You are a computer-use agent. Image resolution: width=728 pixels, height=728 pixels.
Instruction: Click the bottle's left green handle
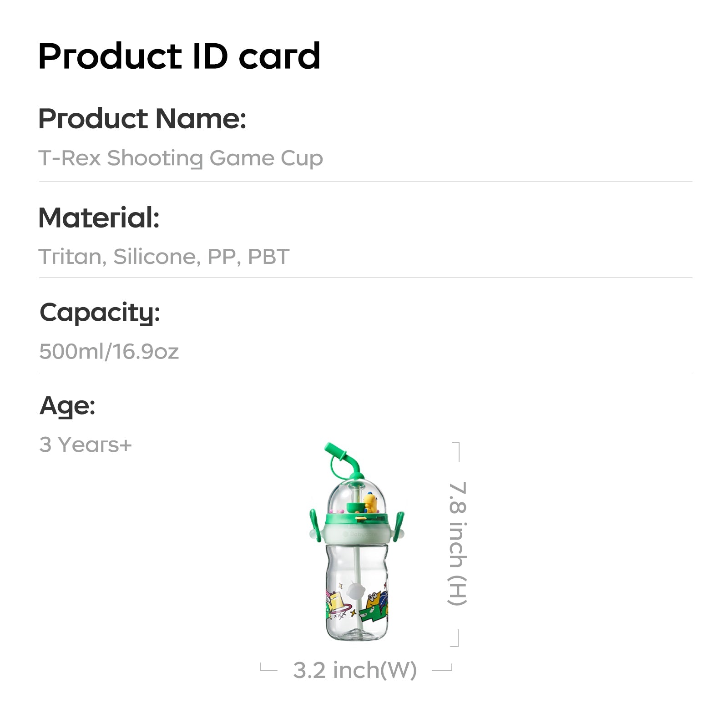(313, 523)
